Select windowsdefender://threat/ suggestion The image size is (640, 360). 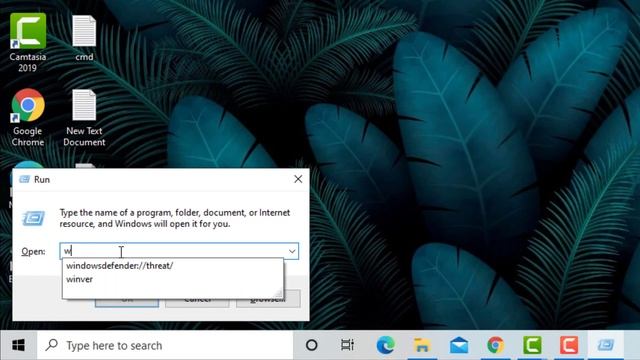173,266
